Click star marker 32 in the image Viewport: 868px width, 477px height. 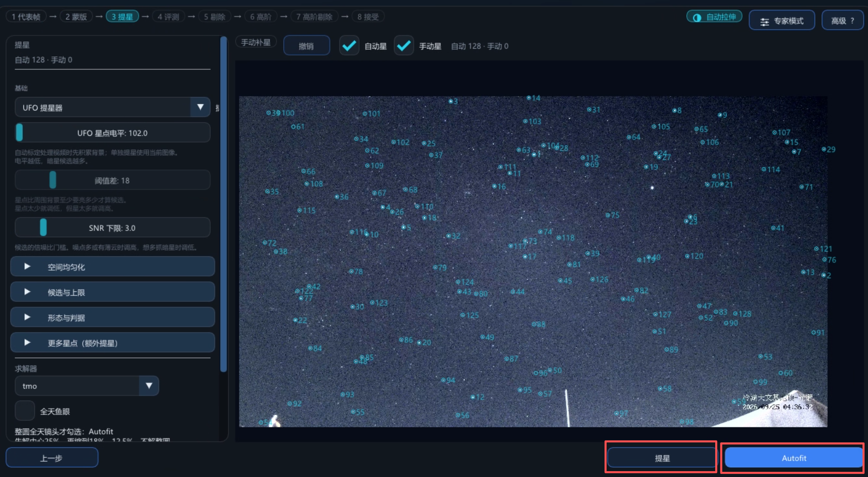tap(448, 236)
